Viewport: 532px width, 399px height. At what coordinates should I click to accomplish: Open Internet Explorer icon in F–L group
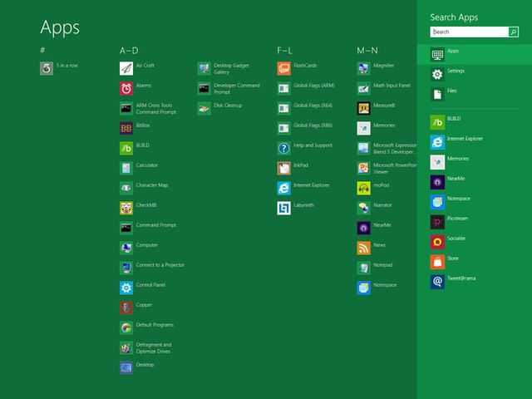pyautogui.click(x=283, y=189)
